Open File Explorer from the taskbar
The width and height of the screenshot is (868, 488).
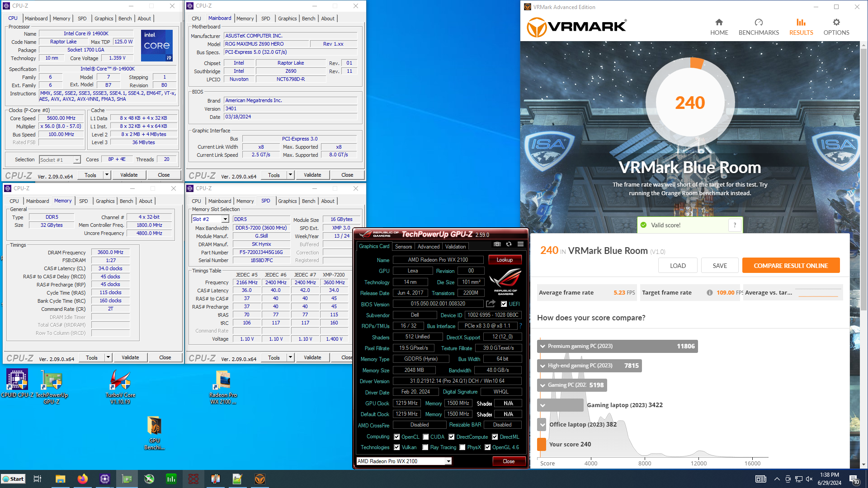click(x=60, y=479)
